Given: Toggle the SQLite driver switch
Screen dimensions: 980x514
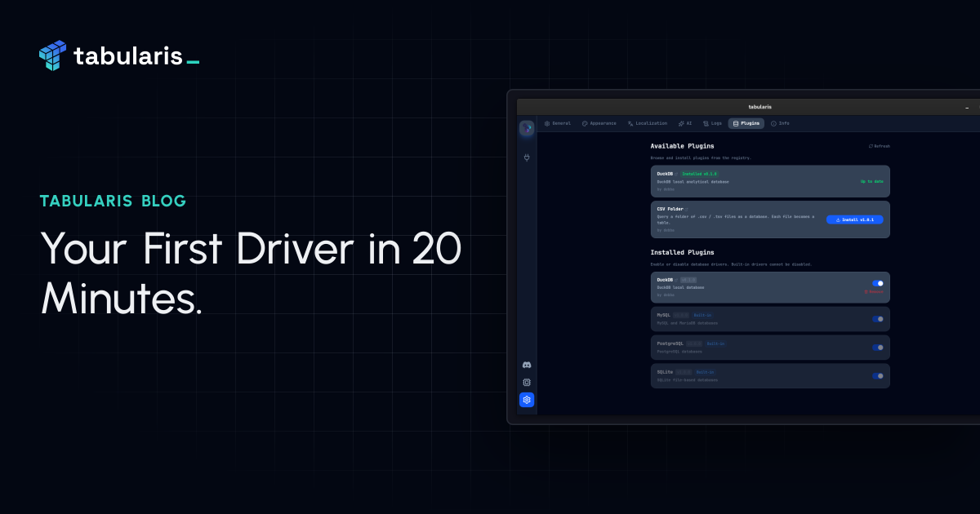Looking at the screenshot, I should point(878,376).
